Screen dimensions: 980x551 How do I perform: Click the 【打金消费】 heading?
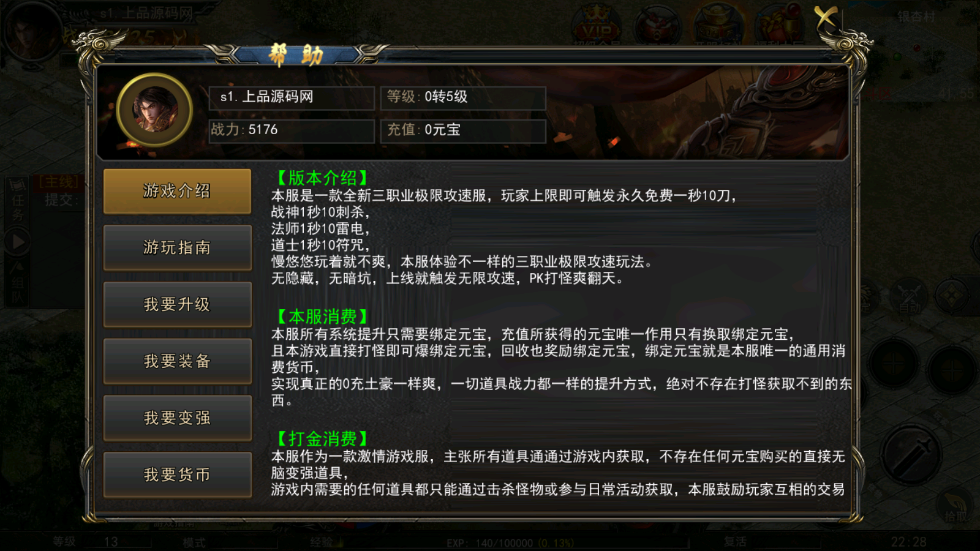[322, 438]
